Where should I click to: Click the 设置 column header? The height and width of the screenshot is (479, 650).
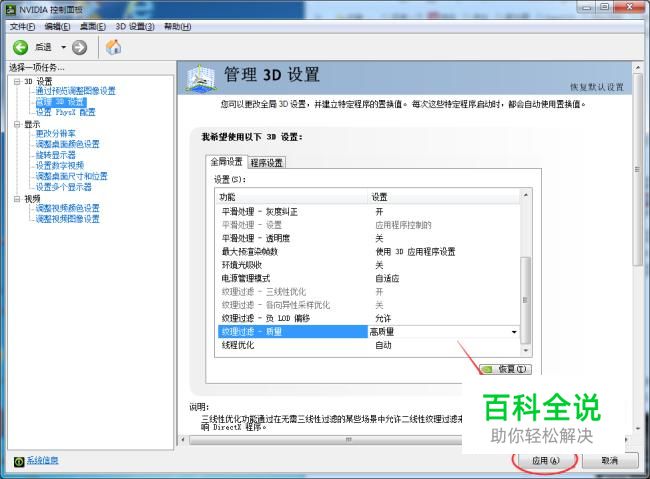444,197
